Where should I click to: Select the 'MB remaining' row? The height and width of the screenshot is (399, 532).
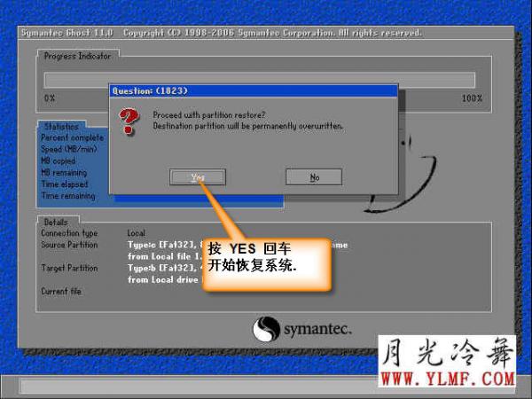(x=64, y=172)
